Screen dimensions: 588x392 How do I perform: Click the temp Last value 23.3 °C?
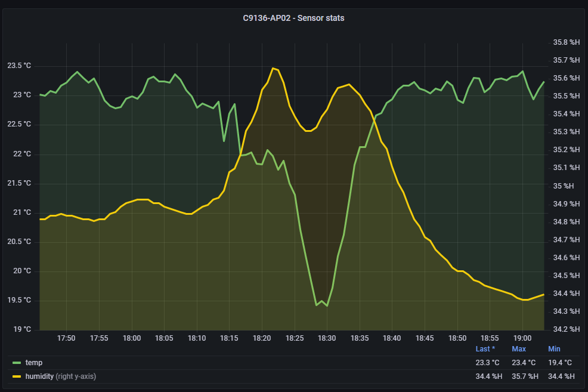(x=487, y=363)
